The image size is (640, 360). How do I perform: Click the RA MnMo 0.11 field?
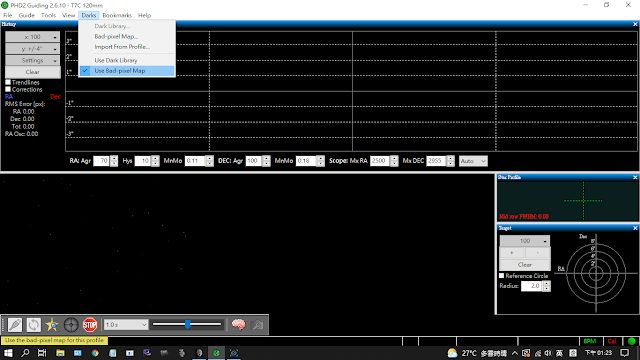pyautogui.click(x=195, y=161)
